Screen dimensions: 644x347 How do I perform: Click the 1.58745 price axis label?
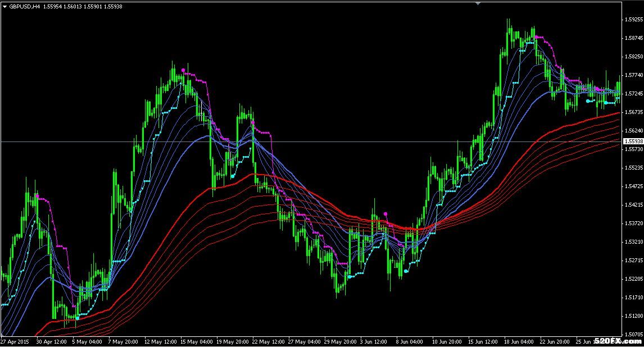click(634, 38)
